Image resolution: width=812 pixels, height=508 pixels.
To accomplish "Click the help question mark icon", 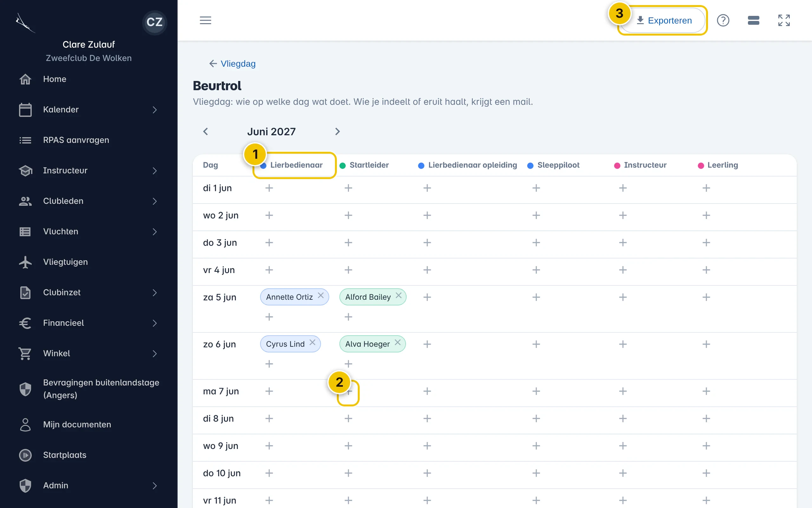I will point(723,20).
